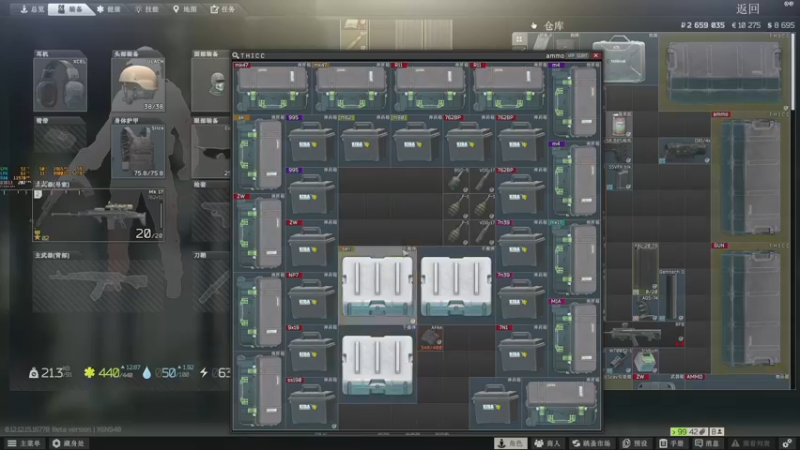Select the NP7-tagged ammo case
Viewport: 800px width, 450px height.
(x=312, y=298)
